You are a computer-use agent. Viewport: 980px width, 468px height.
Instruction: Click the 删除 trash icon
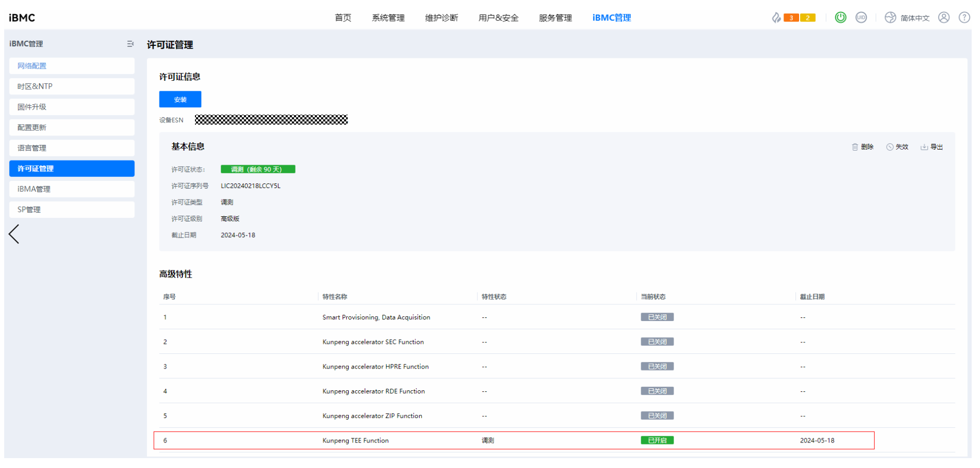click(855, 147)
